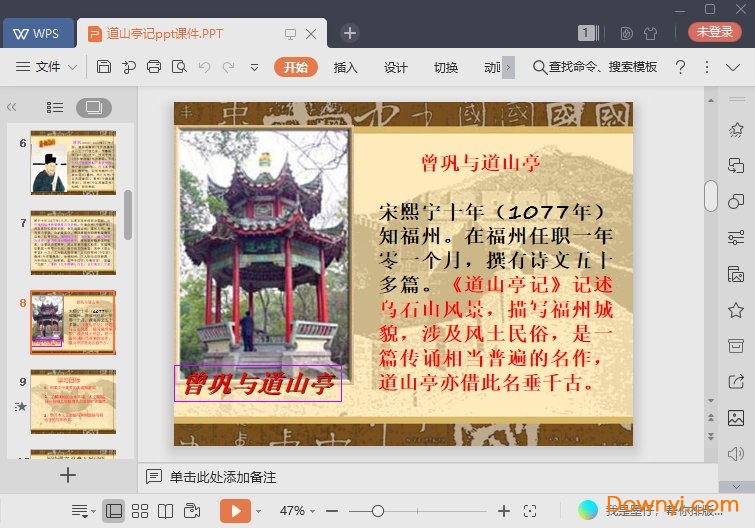Toggle slide thumbnail view in the panel
Image resolution: width=755 pixels, height=528 pixels.
coord(94,107)
